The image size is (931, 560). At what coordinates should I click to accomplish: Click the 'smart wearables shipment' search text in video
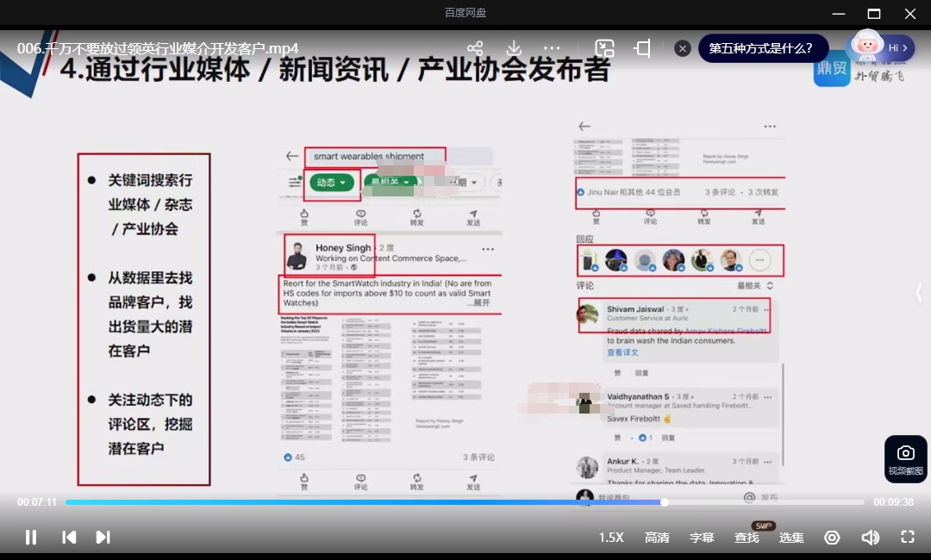369,156
